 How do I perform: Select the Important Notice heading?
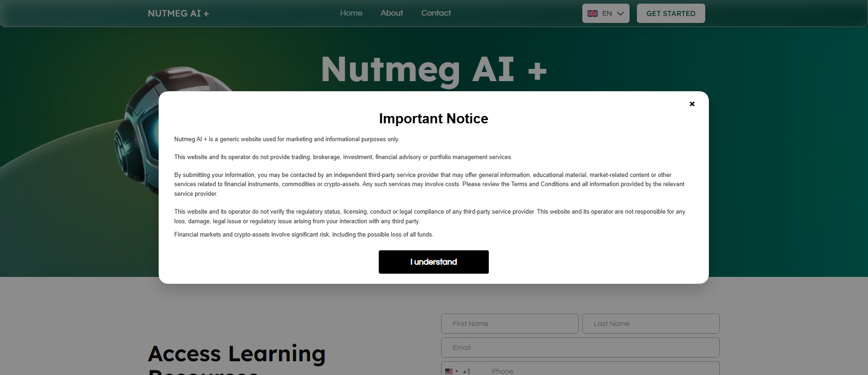433,118
